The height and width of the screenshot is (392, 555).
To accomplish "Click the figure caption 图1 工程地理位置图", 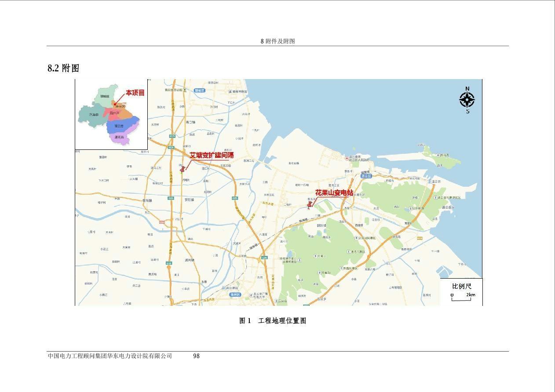I will click(273, 321).
